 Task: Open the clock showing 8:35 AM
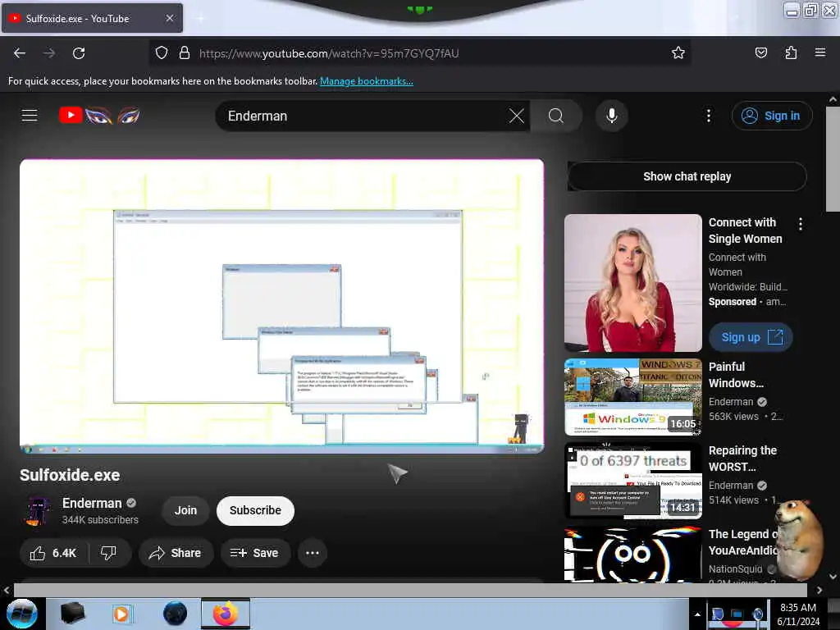click(798, 614)
